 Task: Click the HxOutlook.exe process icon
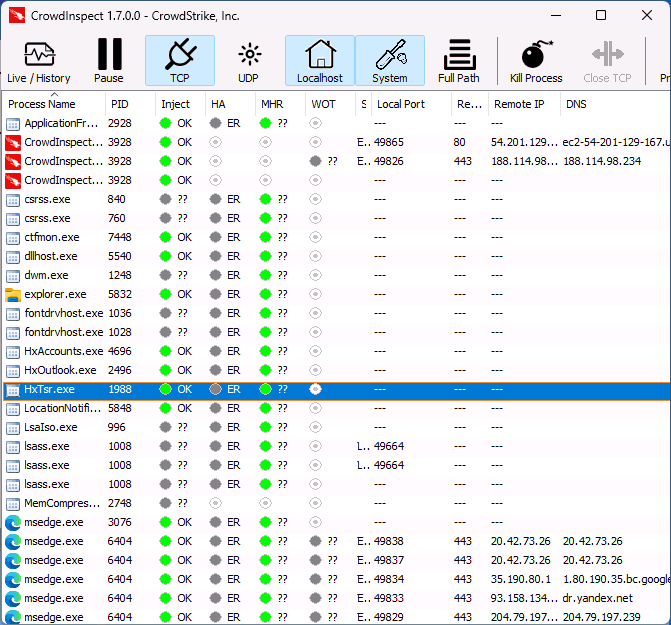(13, 371)
